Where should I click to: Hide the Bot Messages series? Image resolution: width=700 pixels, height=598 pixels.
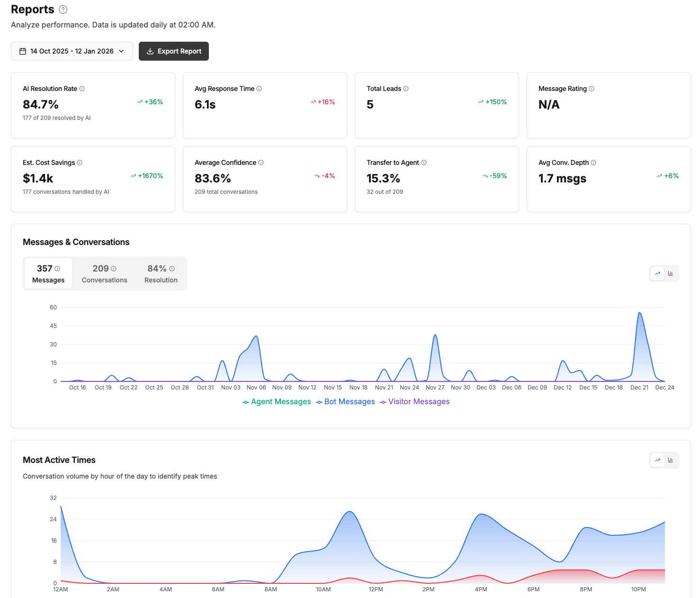point(345,402)
